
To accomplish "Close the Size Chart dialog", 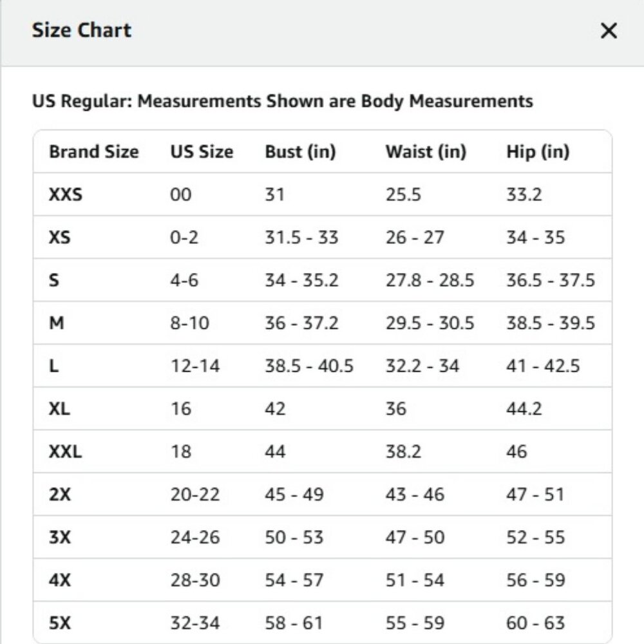I will [x=609, y=31].
